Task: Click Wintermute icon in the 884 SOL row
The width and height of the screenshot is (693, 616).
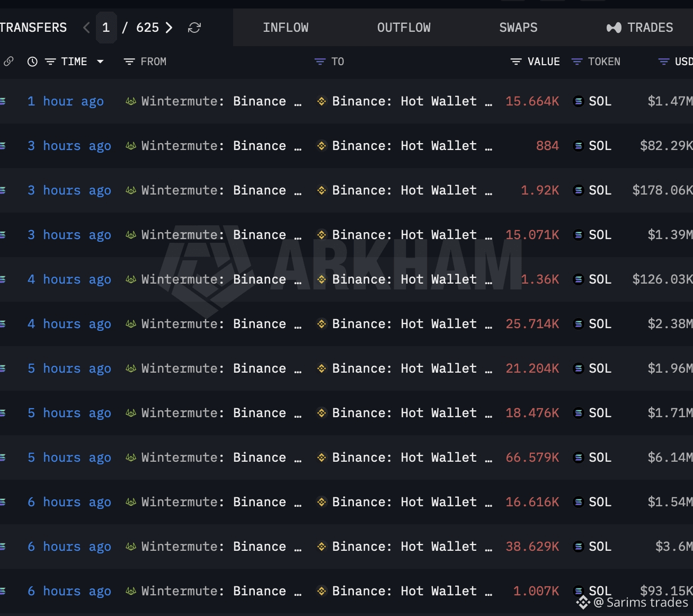Action: [131, 146]
